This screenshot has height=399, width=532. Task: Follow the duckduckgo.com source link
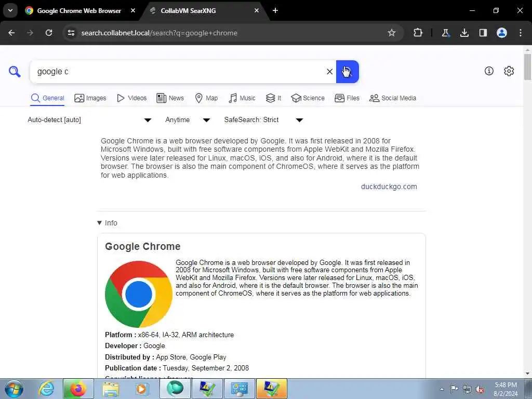(389, 187)
